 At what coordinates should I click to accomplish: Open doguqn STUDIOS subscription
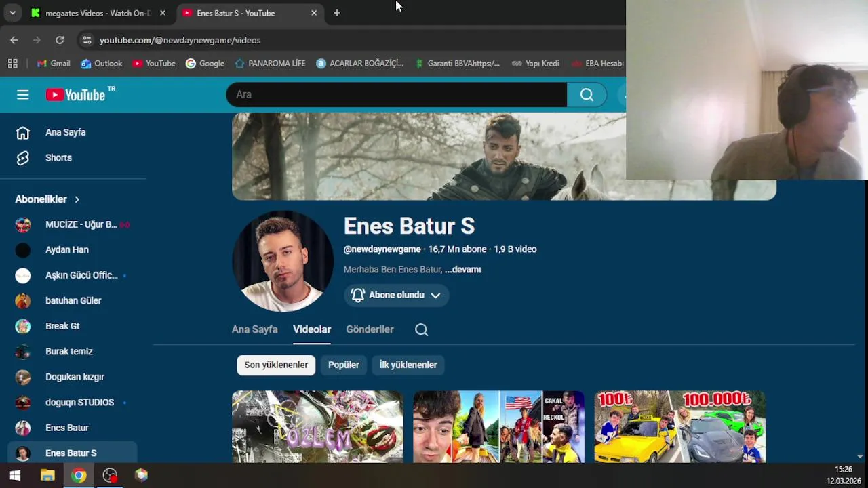[73, 402]
